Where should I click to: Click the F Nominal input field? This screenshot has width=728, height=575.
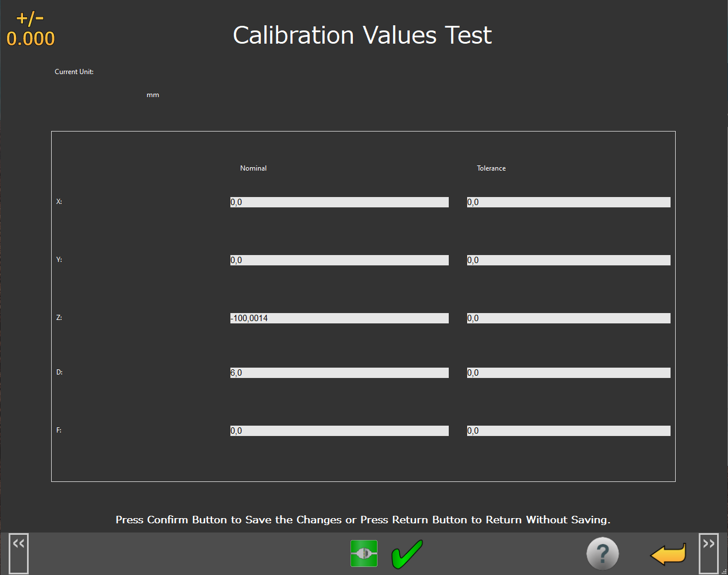(x=339, y=431)
